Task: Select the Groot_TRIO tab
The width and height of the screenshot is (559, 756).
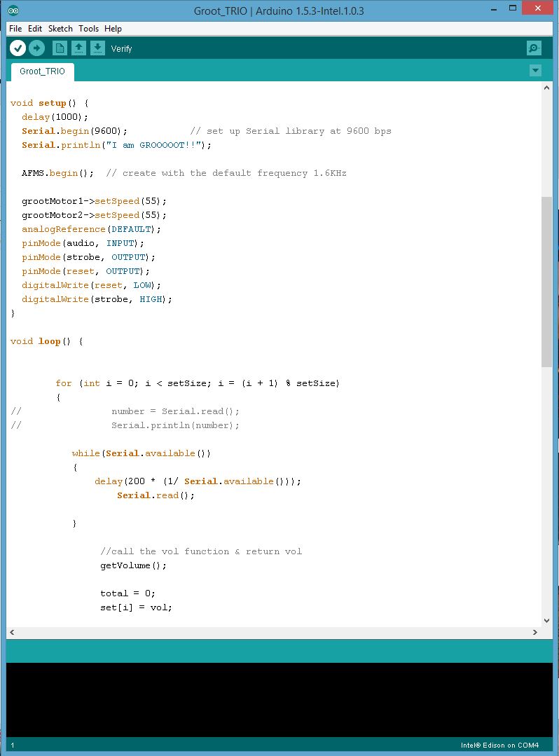Action: point(43,71)
